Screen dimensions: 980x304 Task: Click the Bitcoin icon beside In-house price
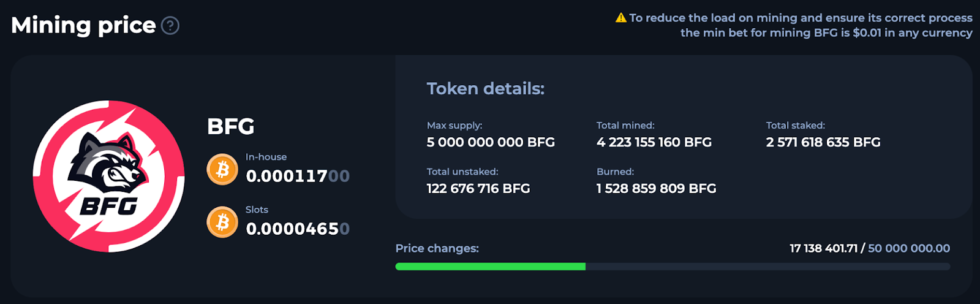click(x=222, y=169)
